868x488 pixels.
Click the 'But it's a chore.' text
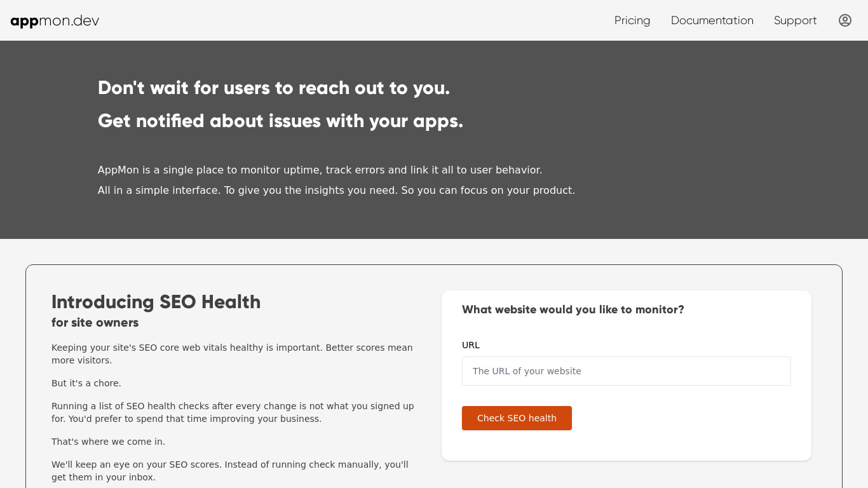[x=86, y=383]
